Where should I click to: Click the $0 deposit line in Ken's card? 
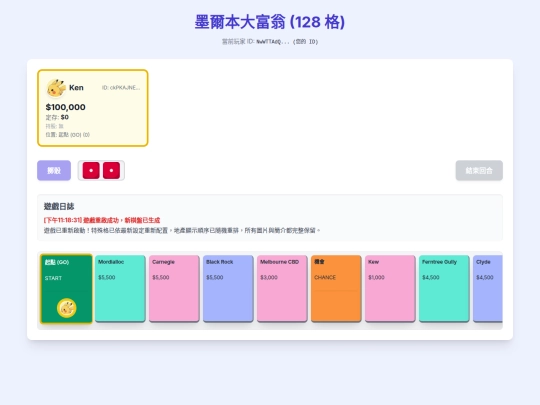pos(57,117)
